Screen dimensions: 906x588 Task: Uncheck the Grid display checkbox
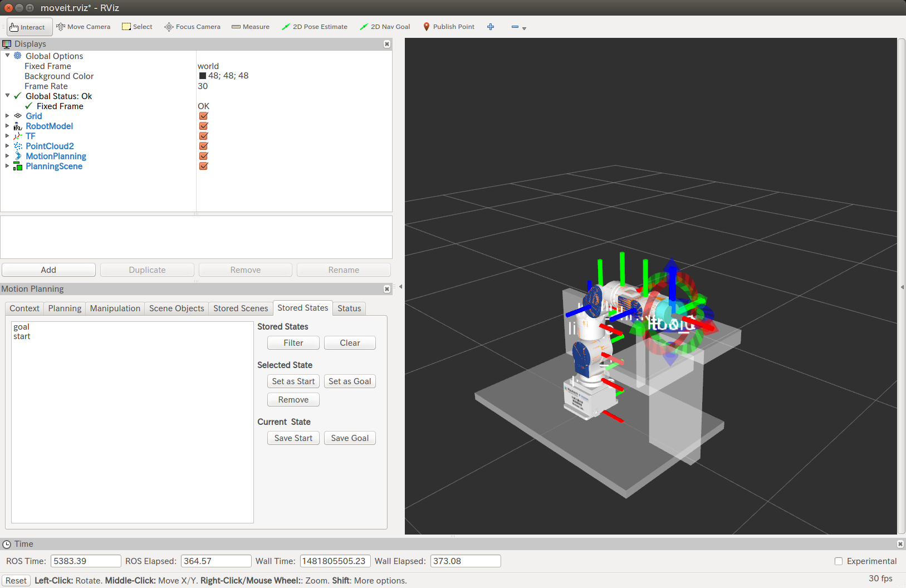(x=203, y=116)
